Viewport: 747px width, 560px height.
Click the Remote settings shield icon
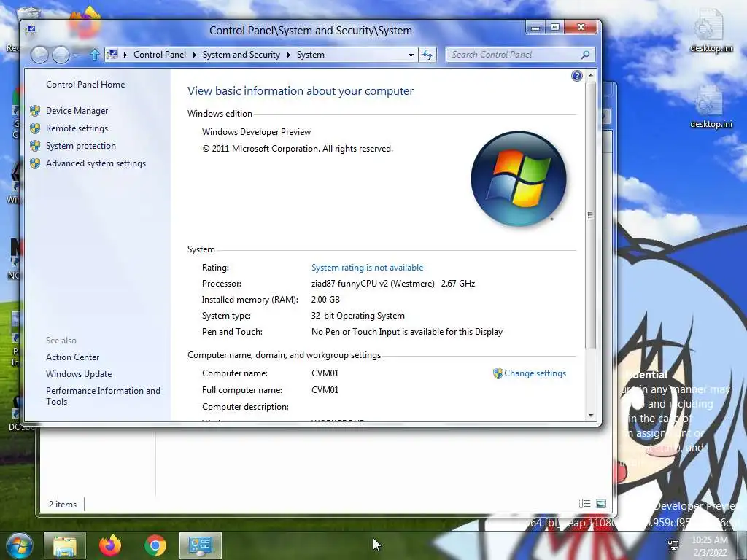35,128
